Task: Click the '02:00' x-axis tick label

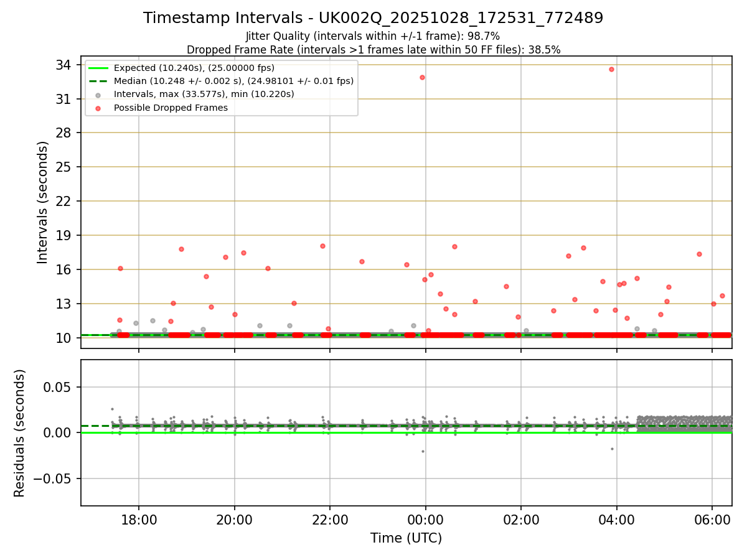Action: pos(521,520)
